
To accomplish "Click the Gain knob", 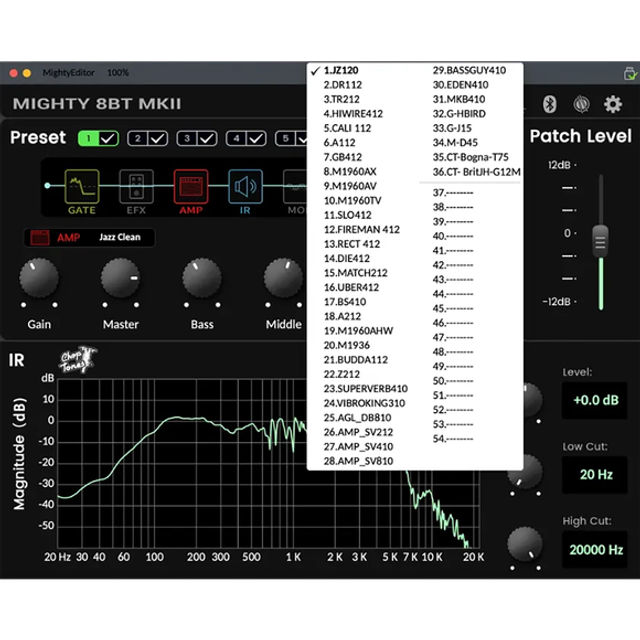I will 39,278.
